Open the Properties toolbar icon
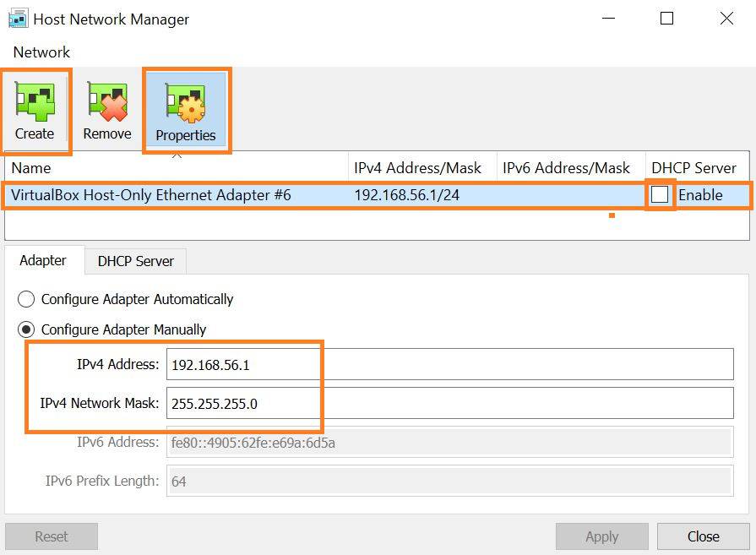 tap(186, 102)
